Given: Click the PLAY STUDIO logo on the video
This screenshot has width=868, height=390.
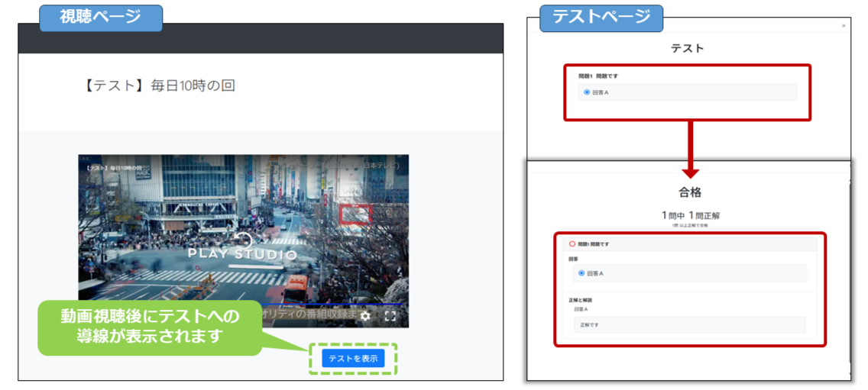Looking at the screenshot, I should (242, 254).
